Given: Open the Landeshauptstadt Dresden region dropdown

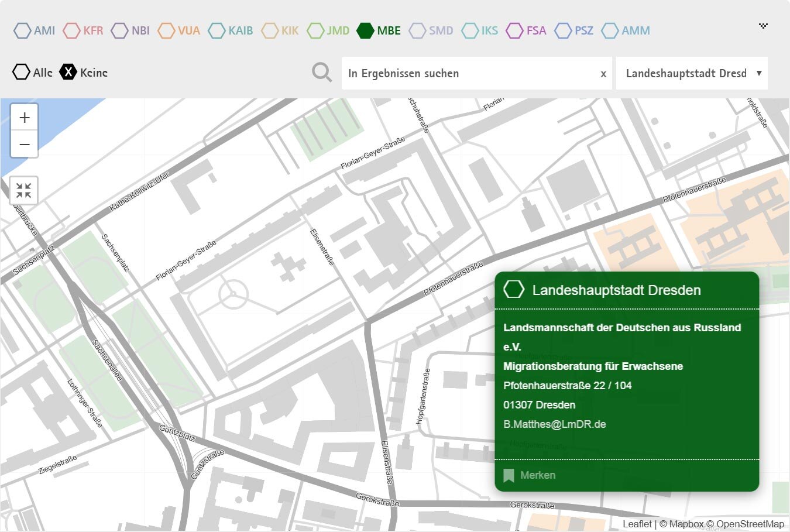Looking at the screenshot, I should [692, 73].
